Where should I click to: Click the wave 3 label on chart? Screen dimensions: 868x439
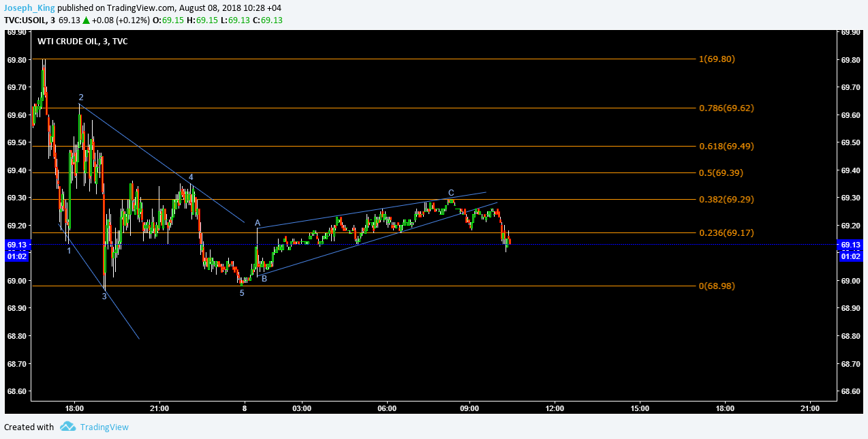104,297
